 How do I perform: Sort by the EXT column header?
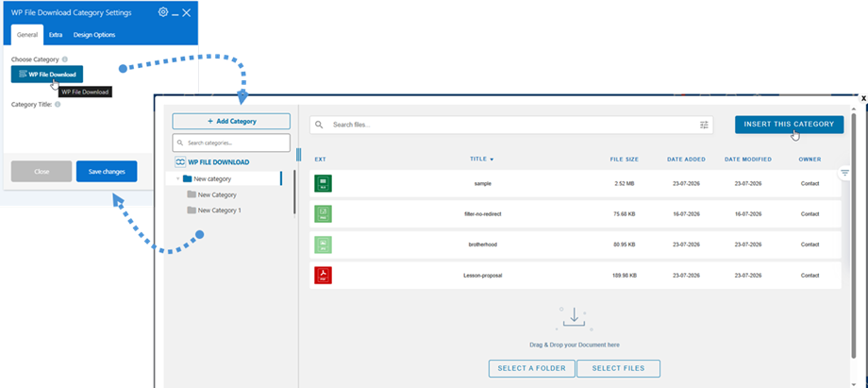(x=321, y=160)
